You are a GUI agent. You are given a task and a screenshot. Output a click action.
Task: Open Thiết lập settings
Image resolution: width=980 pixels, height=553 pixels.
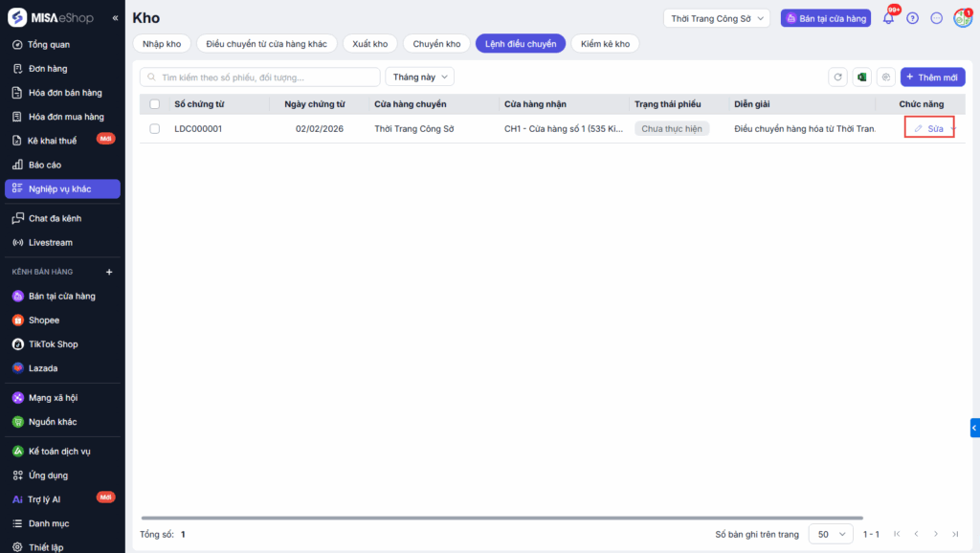pos(46,547)
